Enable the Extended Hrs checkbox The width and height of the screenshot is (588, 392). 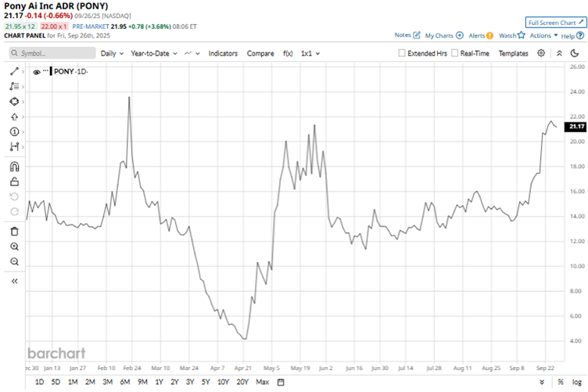pos(402,53)
